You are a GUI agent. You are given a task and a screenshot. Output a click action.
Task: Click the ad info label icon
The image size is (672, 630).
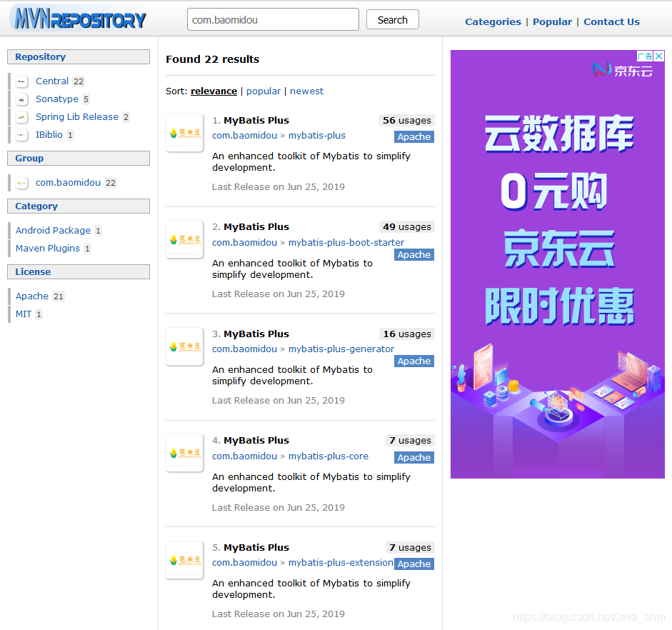click(x=645, y=56)
